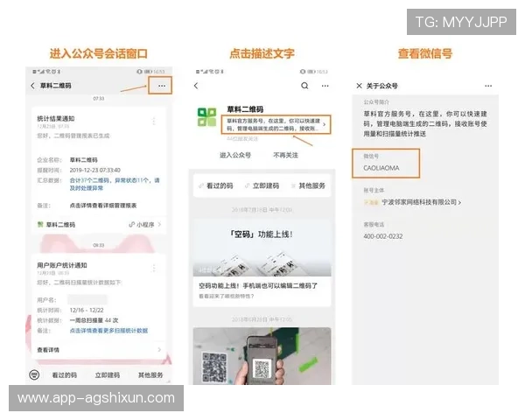Select 立即建码 tab on profile screen
Viewport: 525px width, 420px height.
(x=262, y=185)
